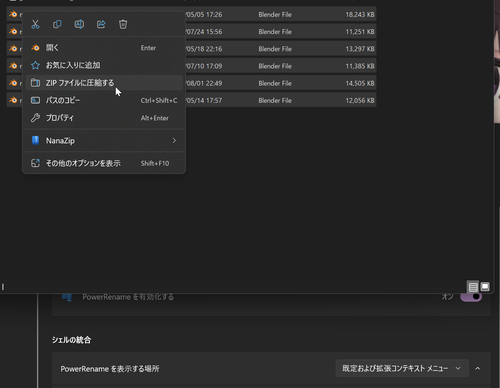Click the Rename icon in context menu
500x388 pixels.
click(x=79, y=24)
